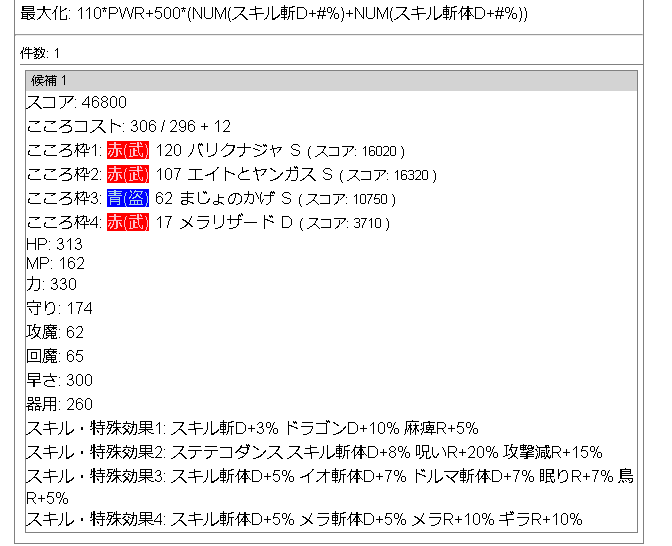
Task: Select こころコスト: 306 / 296 + 12
Action: pos(129,126)
